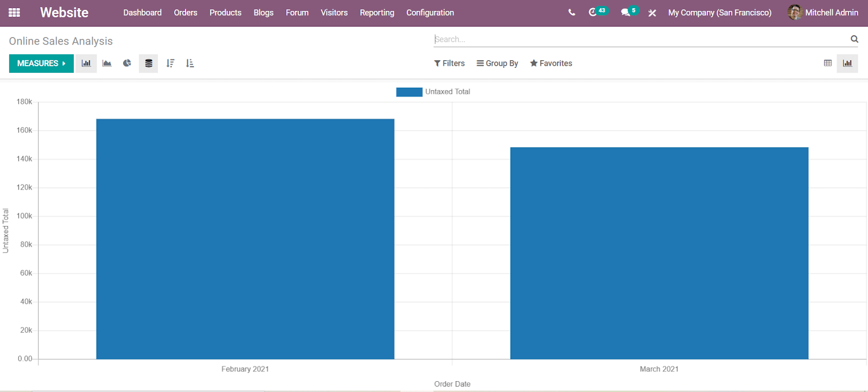The image size is (868, 392).
Task: Open the phone call icon
Action: click(x=572, y=12)
